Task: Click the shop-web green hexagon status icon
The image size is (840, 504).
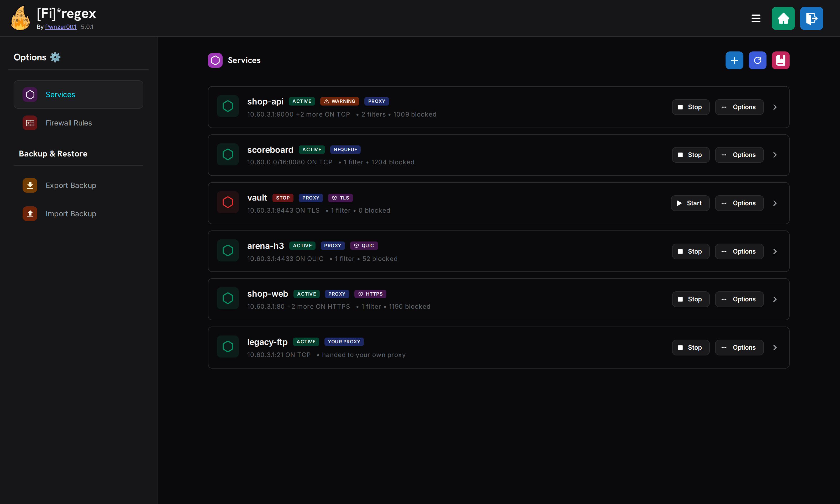Action: point(228,298)
